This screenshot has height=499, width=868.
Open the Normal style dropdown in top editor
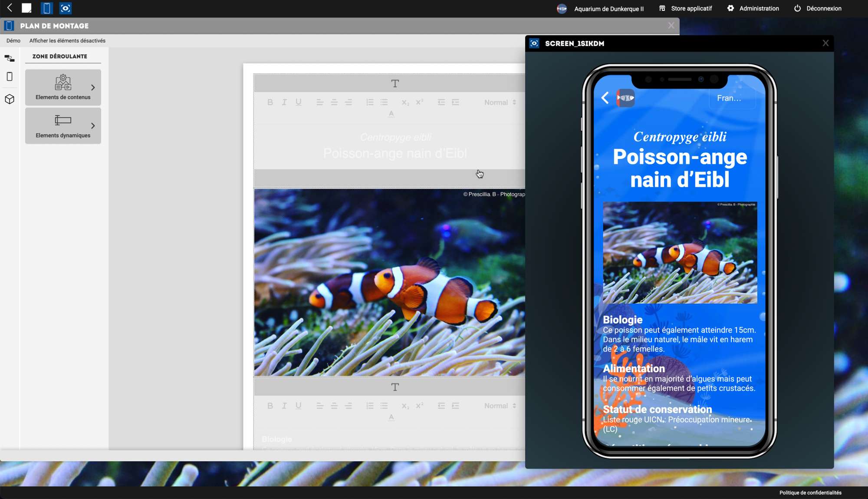pos(500,102)
